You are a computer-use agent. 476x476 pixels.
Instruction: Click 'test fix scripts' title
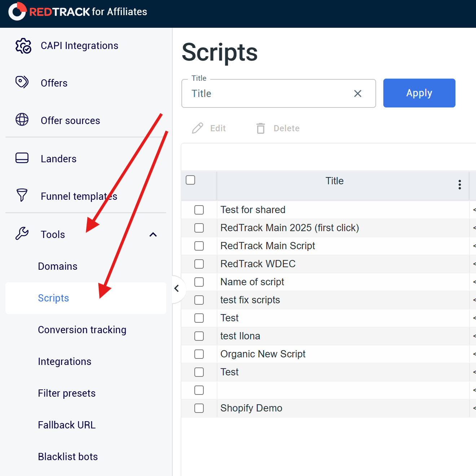[x=250, y=300]
